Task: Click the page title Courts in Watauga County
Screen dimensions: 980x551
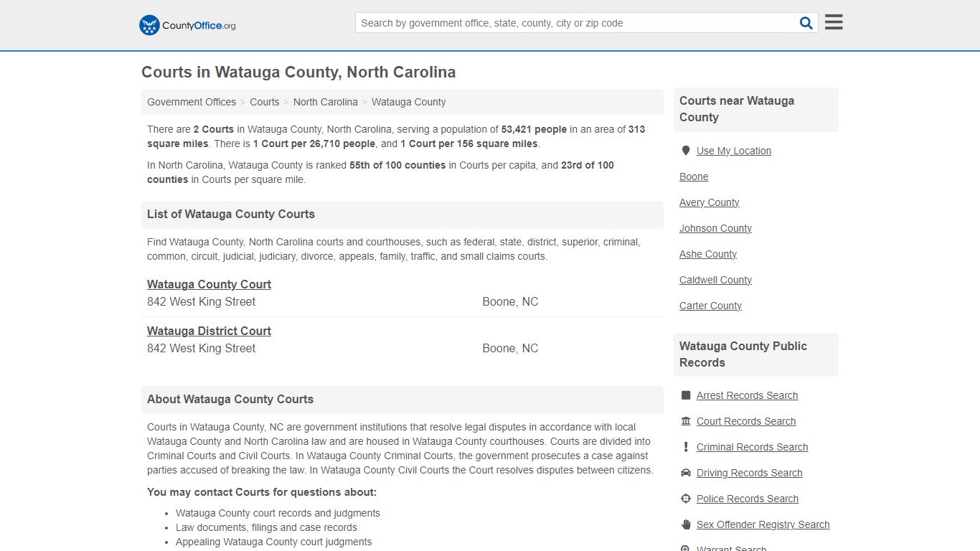Action: pos(298,72)
